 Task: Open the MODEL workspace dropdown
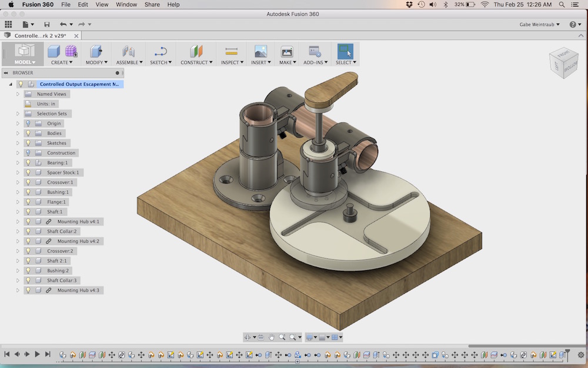pyautogui.click(x=25, y=54)
